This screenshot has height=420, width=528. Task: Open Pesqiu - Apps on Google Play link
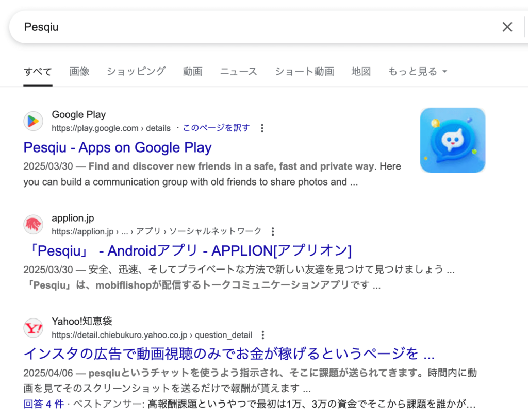[x=118, y=148]
